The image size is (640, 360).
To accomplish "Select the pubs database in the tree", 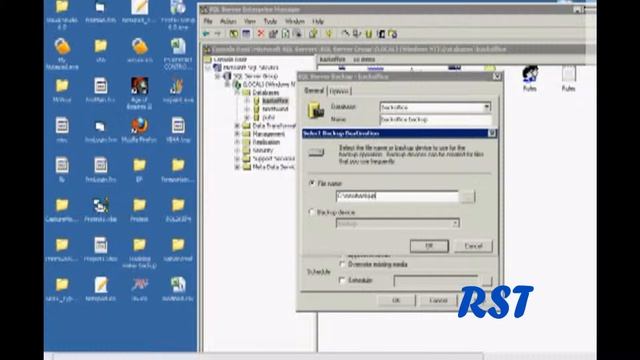I will pyautogui.click(x=268, y=117).
